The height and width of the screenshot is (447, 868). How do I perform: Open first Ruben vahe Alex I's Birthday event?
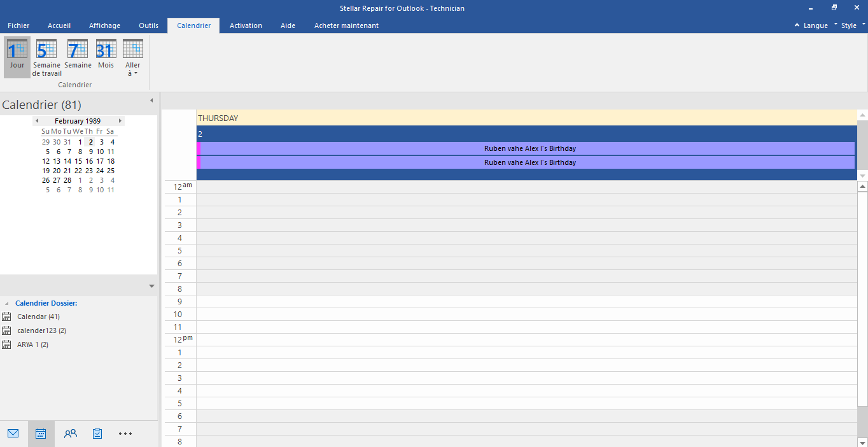coord(526,148)
